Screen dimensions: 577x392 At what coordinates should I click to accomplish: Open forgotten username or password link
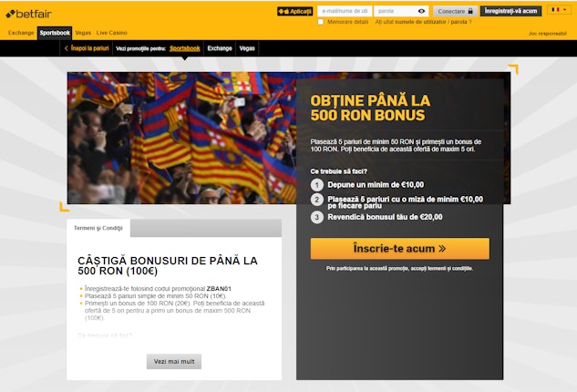[423, 22]
